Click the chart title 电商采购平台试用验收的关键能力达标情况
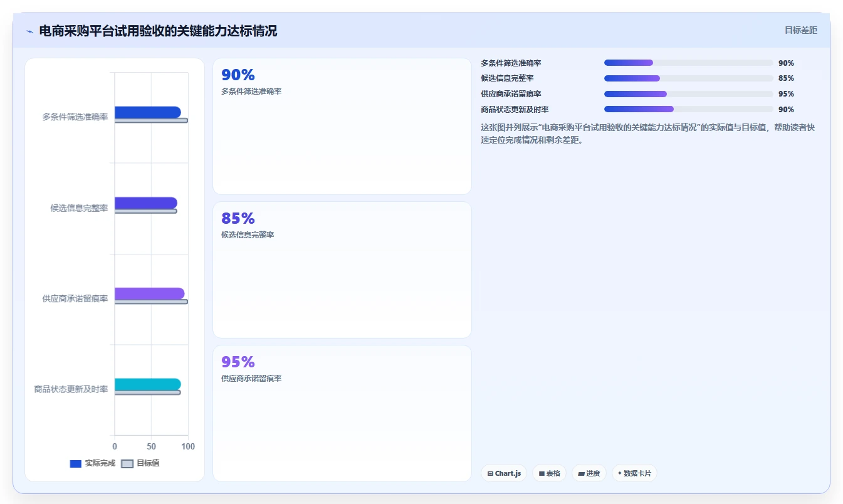 point(158,31)
